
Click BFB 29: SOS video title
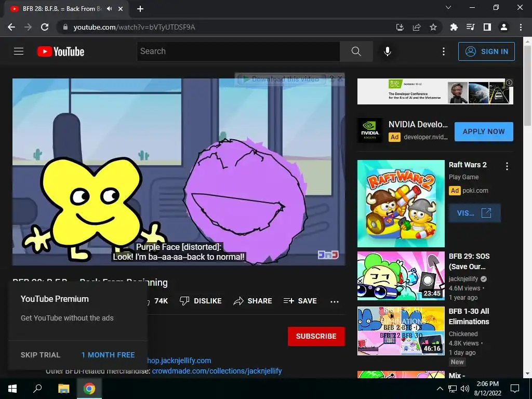click(x=469, y=261)
